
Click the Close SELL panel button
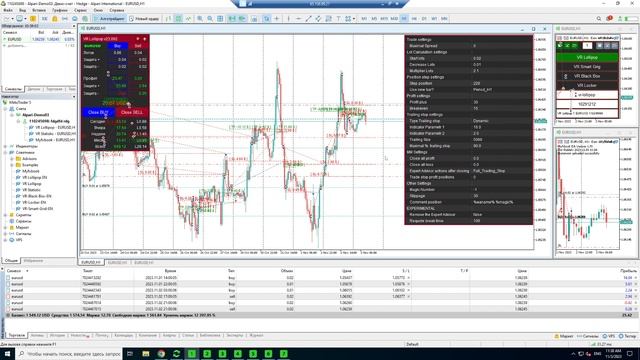pos(132,112)
